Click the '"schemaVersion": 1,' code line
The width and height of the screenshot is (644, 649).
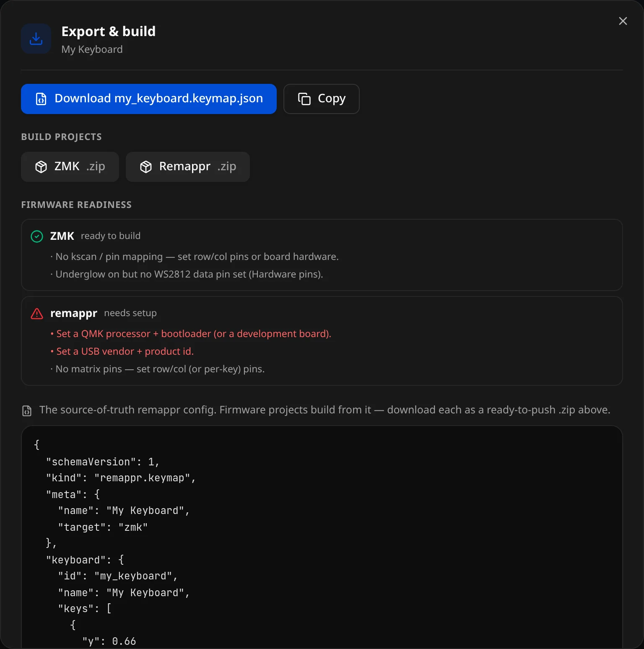[x=103, y=462]
